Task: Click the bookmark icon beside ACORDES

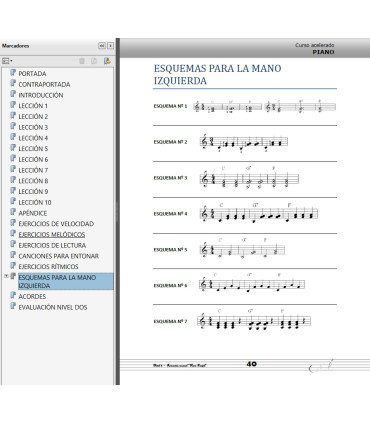Action: coord(13,295)
